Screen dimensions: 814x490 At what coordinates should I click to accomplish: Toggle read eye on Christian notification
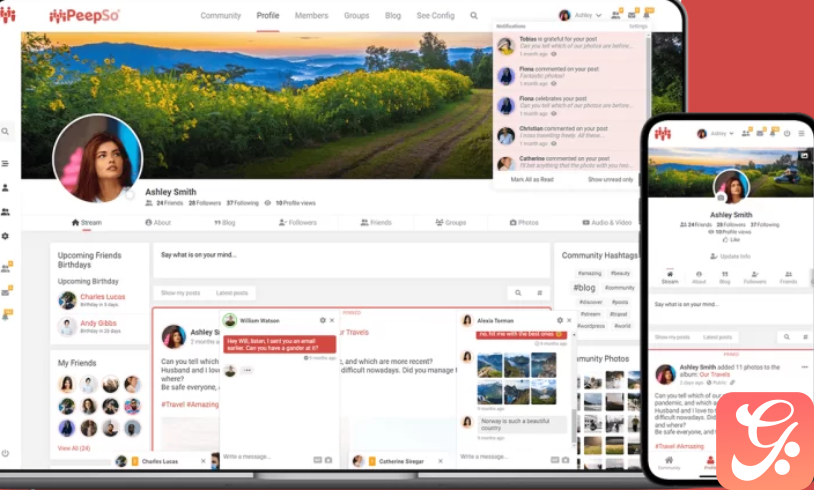pyautogui.click(x=553, y=143)
